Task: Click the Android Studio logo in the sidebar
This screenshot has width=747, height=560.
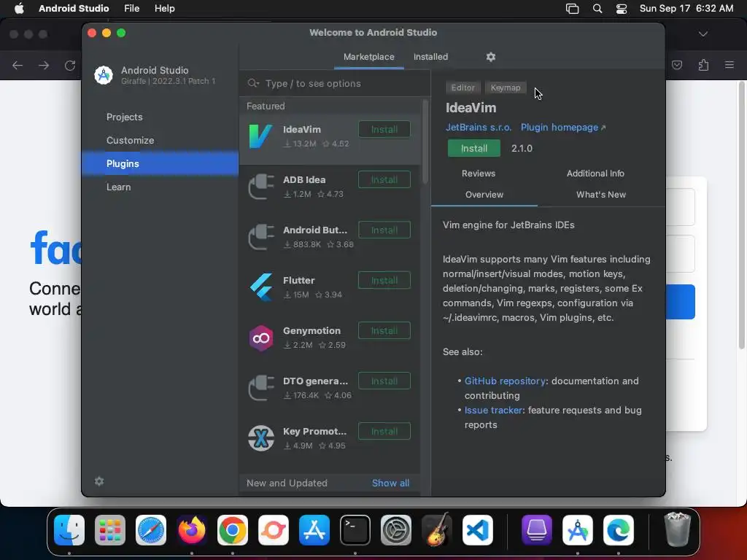Action: 104,75
